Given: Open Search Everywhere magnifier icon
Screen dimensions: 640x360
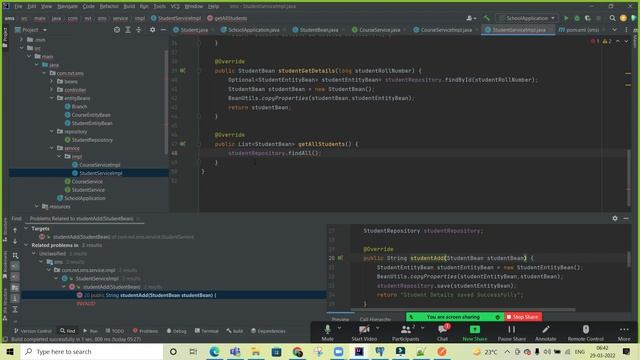Looking at the screenshot, I should click(x=612, y=18).
